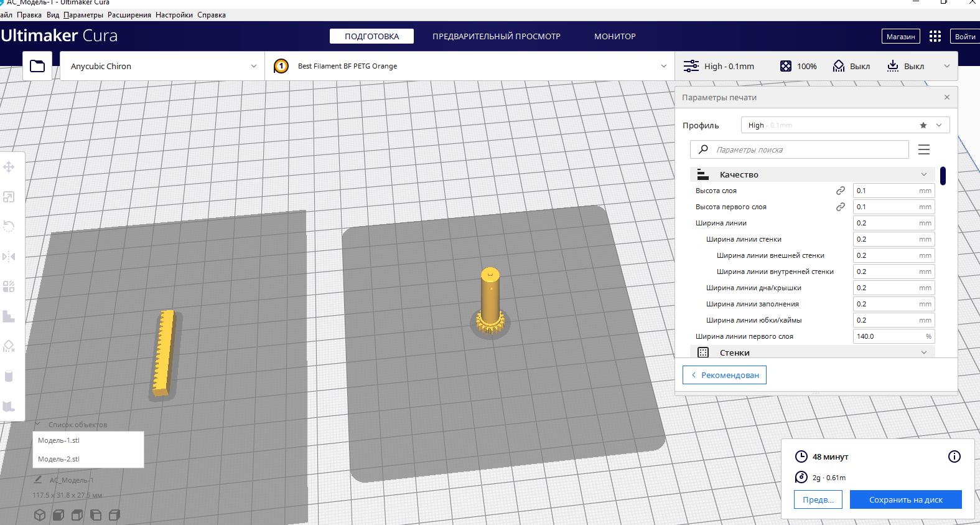
Task: Open the Вид menu
Action: coord(53,15)
